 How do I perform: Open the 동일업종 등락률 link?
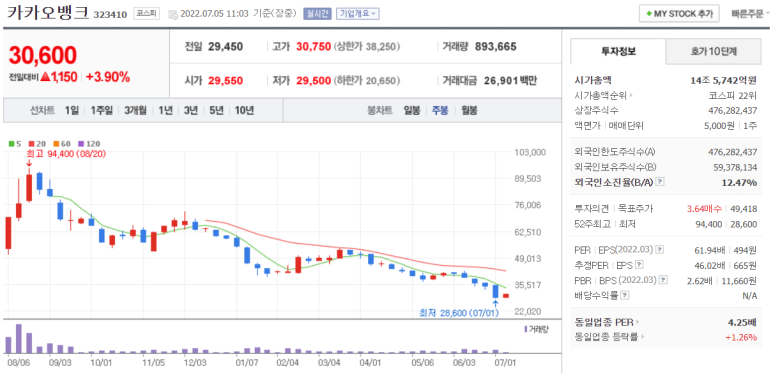point(609,337)
